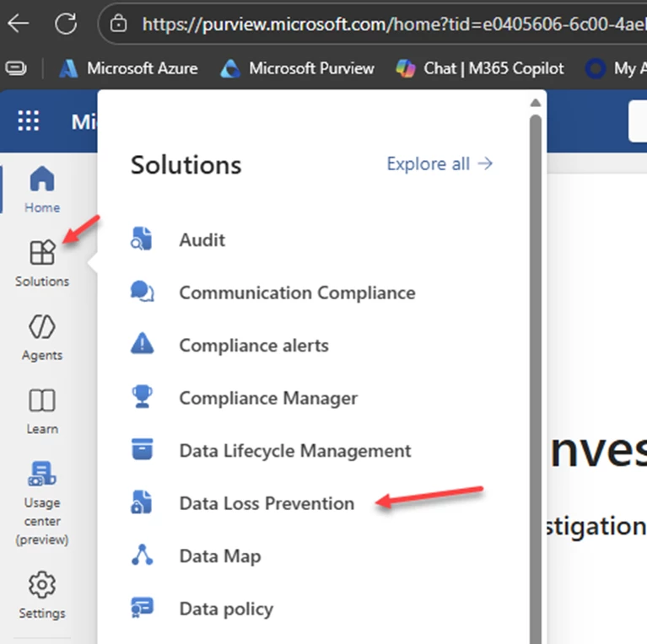This screenshot has width=647, height=644.
Task: Click the Data Map node icon
Action: (142, 555)
